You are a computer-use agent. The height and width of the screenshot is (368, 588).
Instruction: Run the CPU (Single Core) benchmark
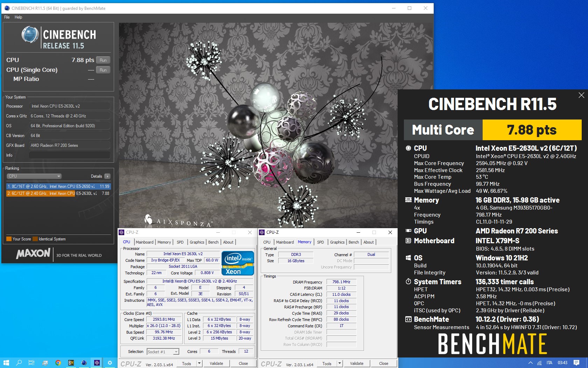coord(103,70)
